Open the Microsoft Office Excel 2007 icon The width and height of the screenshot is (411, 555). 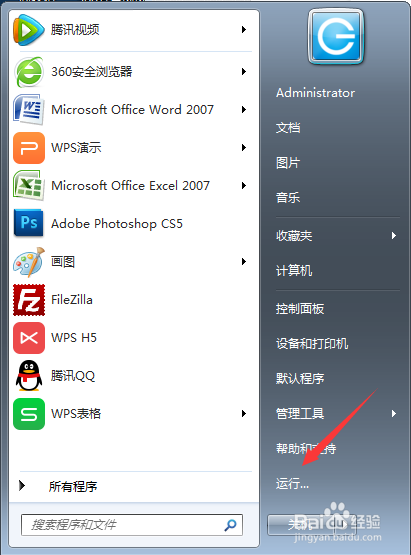pos(29,185)
